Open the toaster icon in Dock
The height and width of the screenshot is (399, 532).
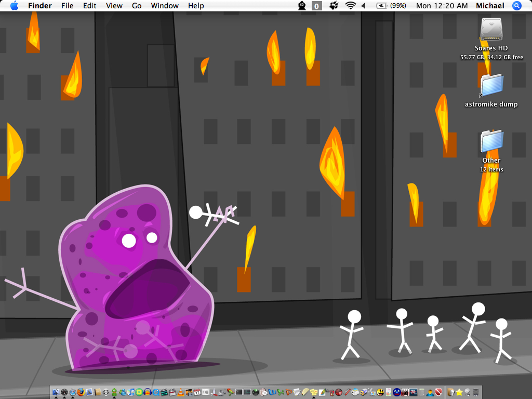355,392
